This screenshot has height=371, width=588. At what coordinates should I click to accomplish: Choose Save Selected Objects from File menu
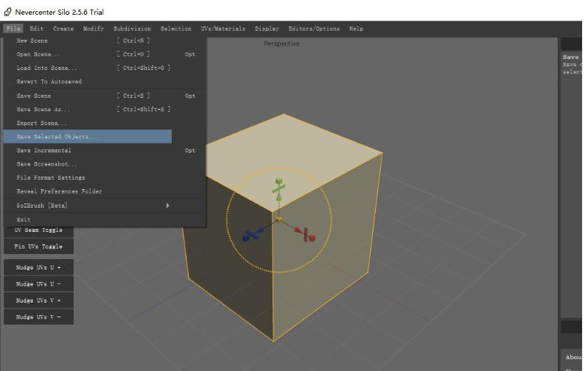(57, 137)
